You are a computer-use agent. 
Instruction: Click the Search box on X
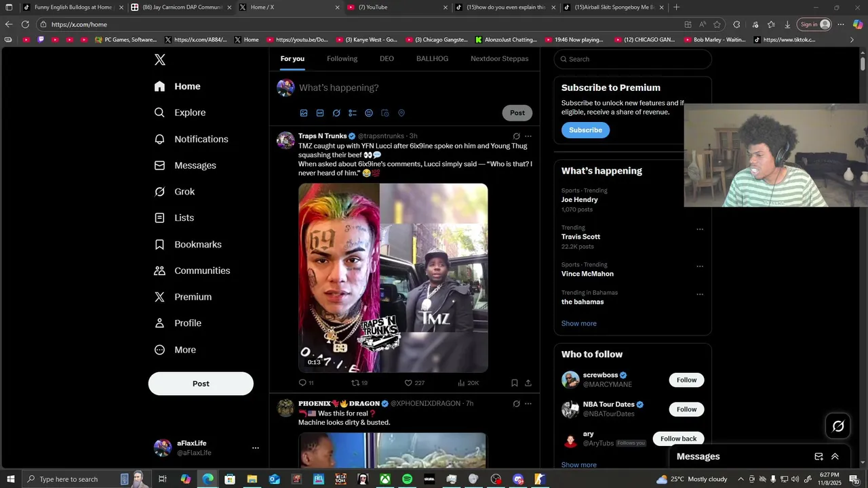(633, 59)
